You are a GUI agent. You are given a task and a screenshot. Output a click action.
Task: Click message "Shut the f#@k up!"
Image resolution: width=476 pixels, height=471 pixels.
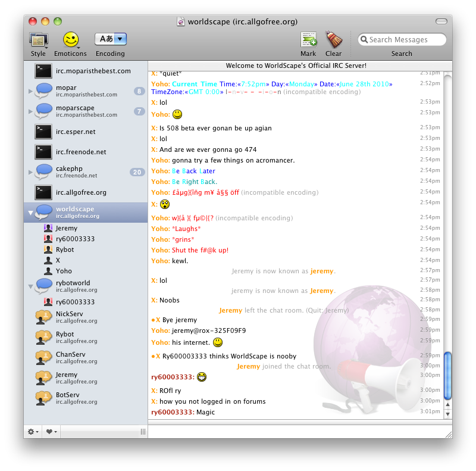(200, 250)
